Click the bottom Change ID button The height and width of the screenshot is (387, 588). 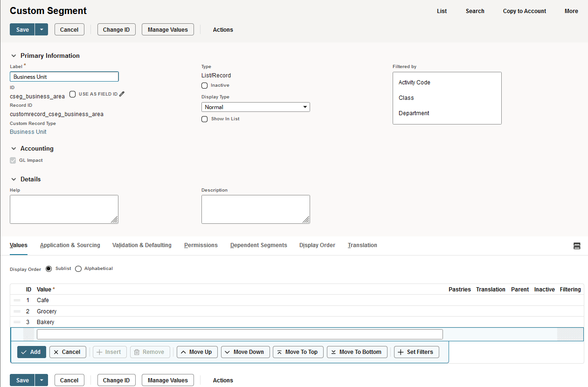point(117,380)
